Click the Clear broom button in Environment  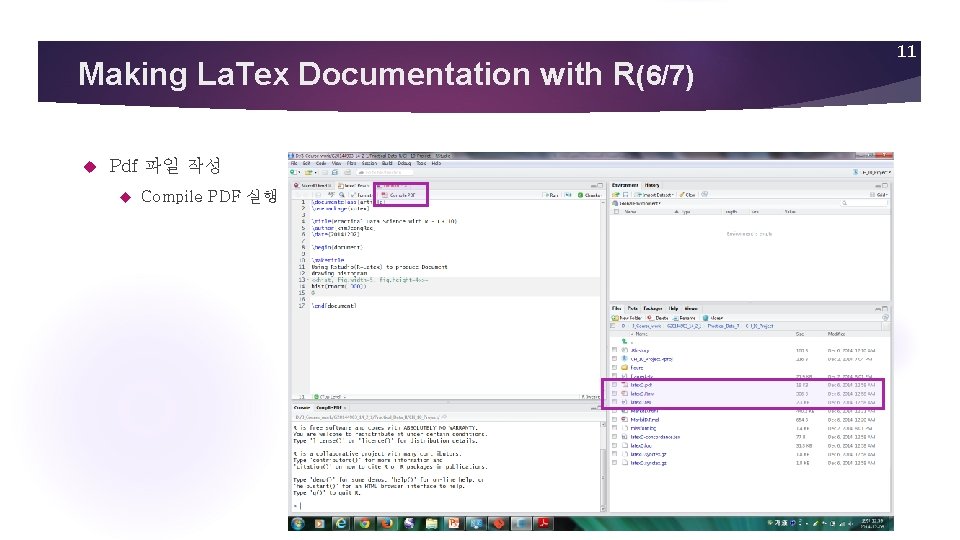tap(688, 195)
